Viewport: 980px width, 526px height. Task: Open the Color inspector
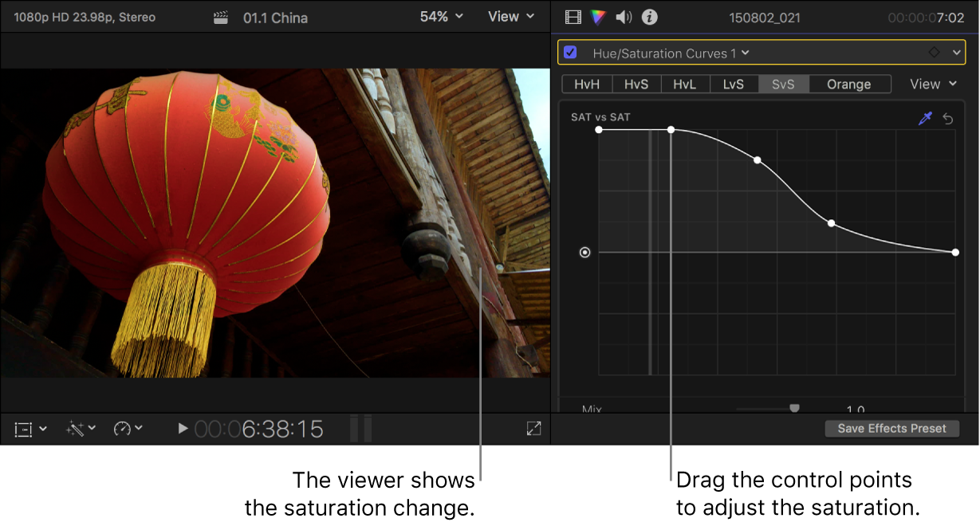[x=598, y=16]
